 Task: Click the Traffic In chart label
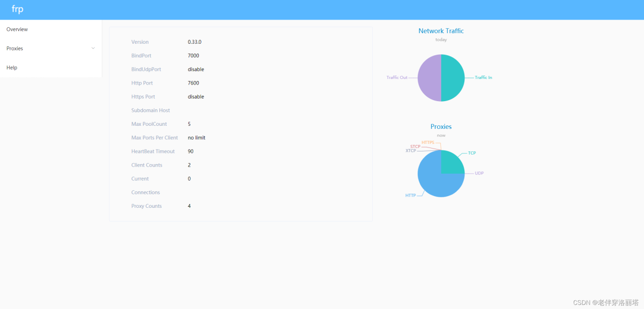pyautogui.click(x=484, y=78)
